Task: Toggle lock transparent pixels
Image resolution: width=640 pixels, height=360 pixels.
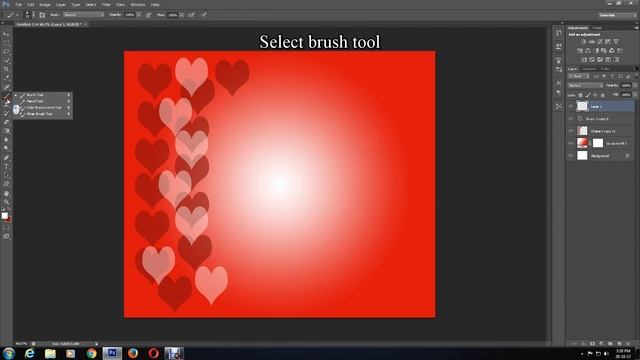Action: click(x=580, y=95)
